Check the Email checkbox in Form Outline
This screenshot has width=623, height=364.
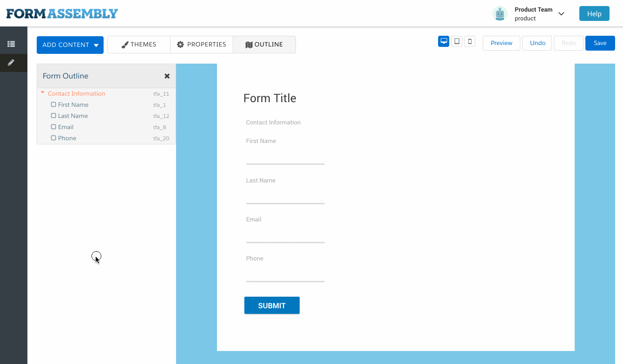pyautogui.click(x=53, y=127)
